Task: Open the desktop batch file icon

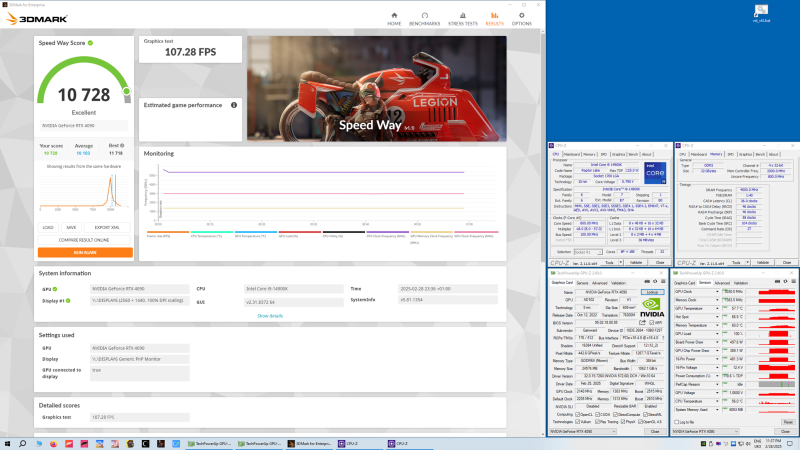Action: pyautogui.click(x=761, y=13)
